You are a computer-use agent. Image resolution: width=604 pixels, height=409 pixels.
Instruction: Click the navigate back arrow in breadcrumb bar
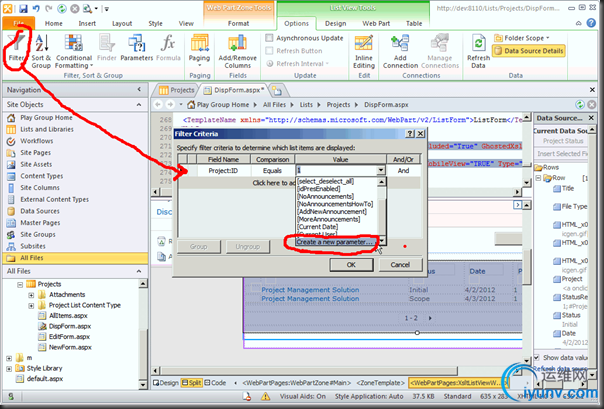pyautogui.click(x=158, y=104)
